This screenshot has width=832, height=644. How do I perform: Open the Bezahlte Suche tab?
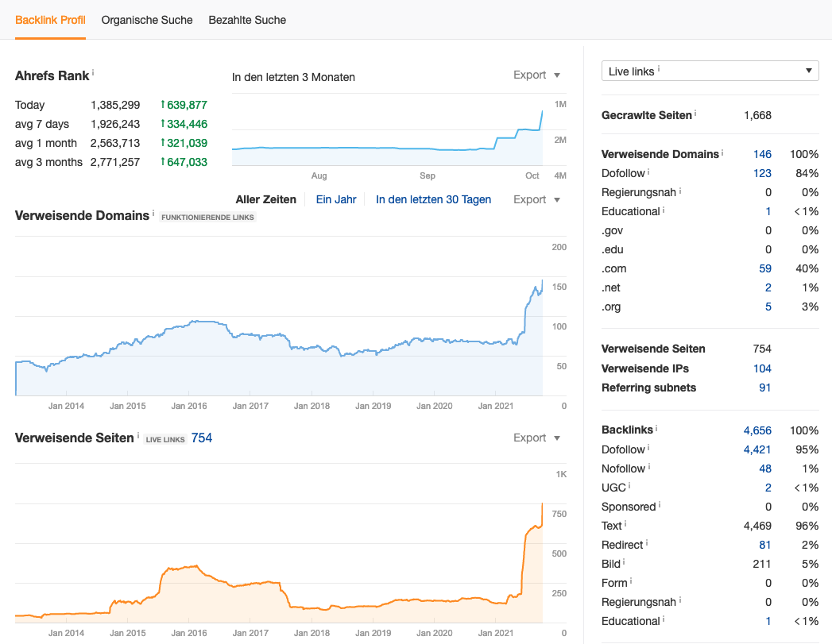pos(247,20)
